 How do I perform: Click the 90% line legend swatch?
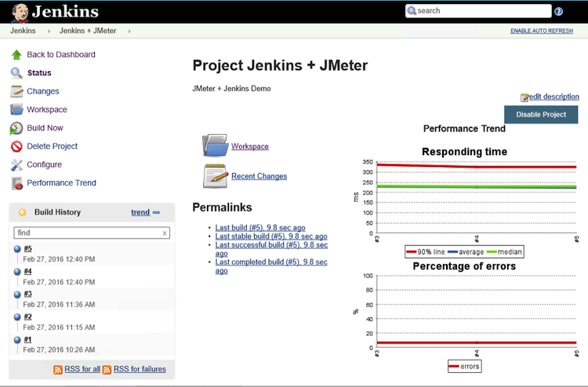[x=412, y=252]
